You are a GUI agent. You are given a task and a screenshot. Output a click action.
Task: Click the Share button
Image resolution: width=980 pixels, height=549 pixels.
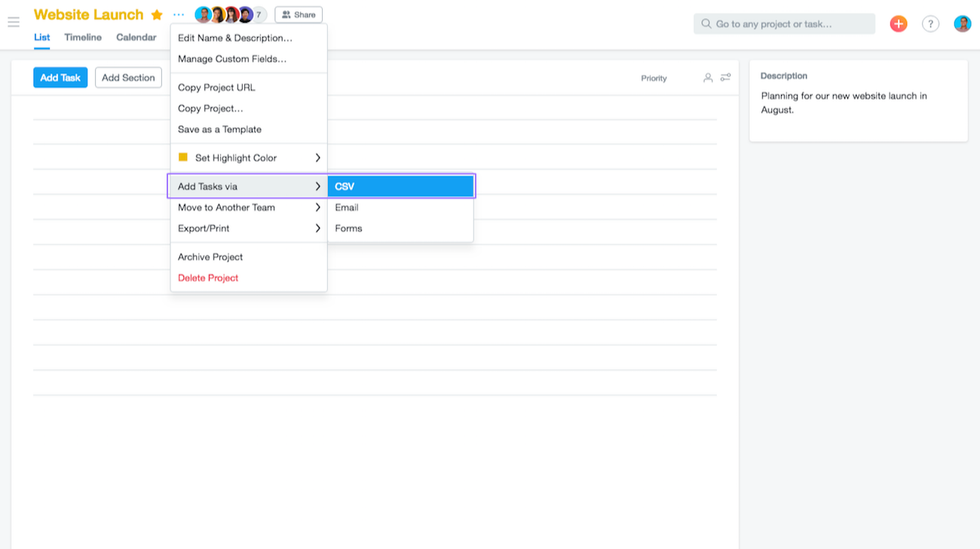click(x=299, y=14)
